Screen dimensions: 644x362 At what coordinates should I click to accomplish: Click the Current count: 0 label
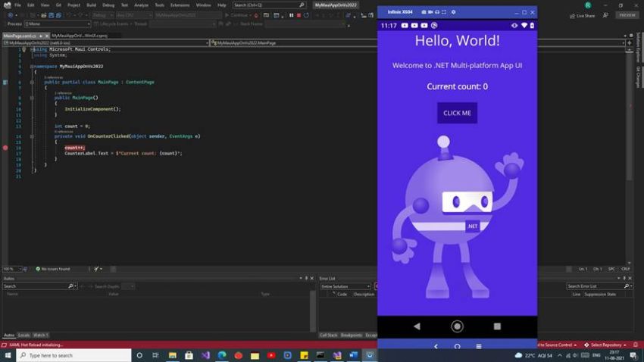click(457, 86)
